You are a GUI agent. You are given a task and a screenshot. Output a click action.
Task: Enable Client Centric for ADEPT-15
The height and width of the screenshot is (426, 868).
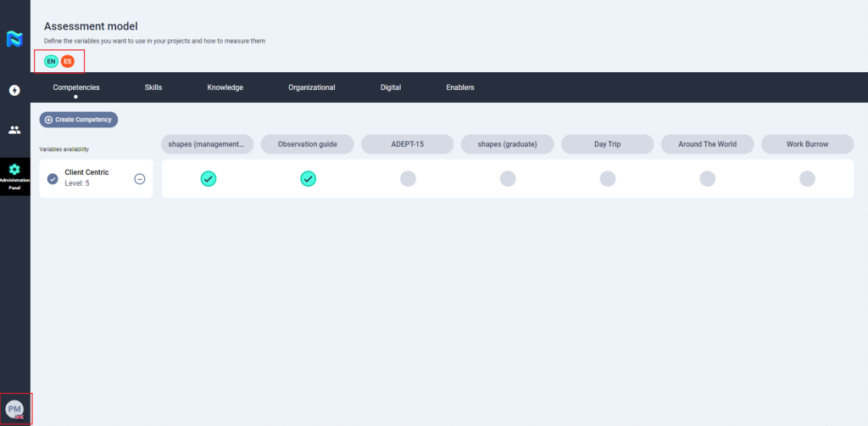pyautogui.click(x=408, y=178)
